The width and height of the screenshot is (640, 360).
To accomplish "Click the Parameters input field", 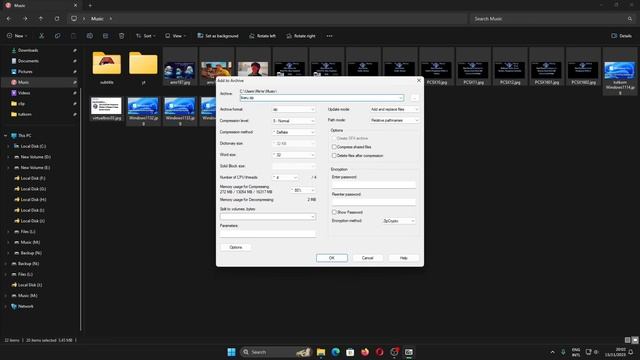I will pyautogui.click(x=268, y=233).
